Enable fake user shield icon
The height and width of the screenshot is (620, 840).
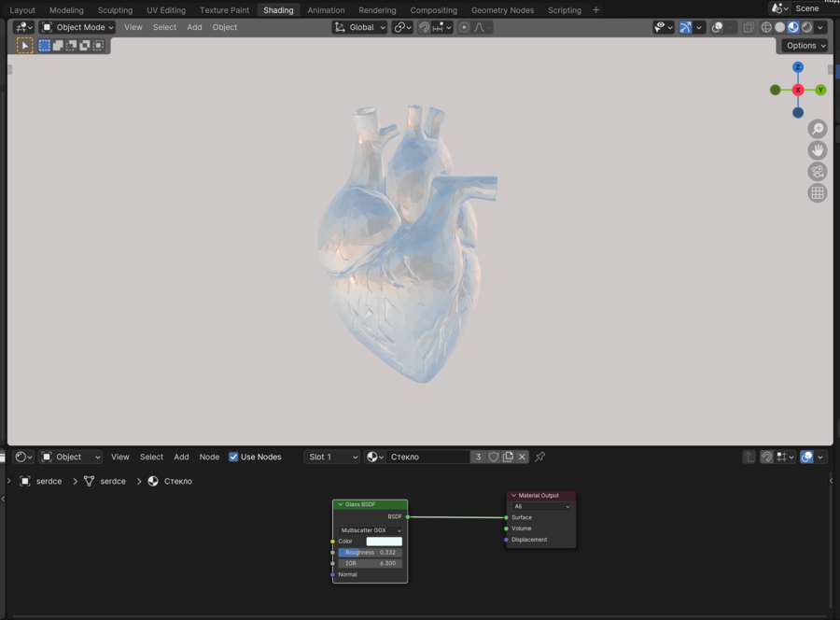click(494, 457)
